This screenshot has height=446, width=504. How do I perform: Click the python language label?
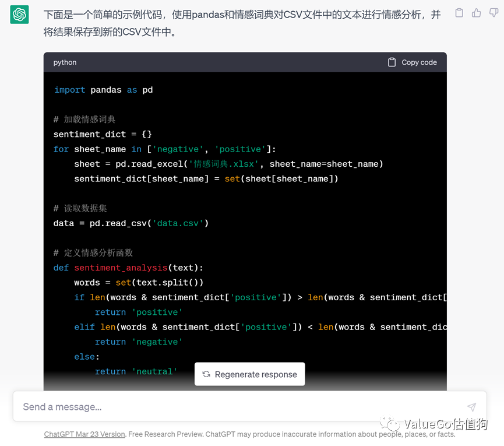click(x=65, y=62)
